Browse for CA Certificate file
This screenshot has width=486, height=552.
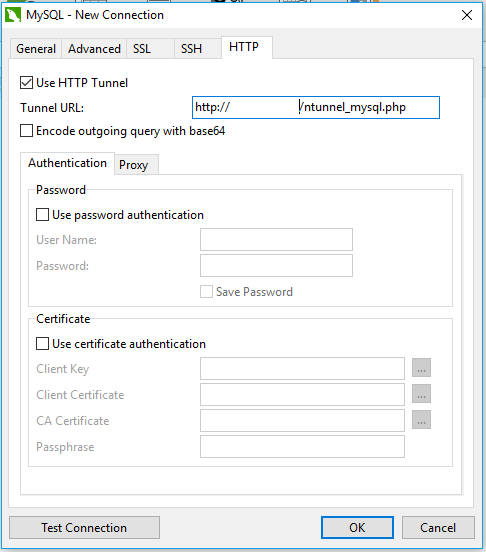pos(421,420)
